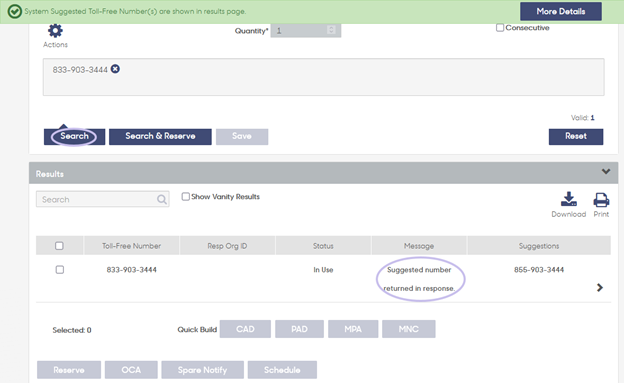Sort by Resp Org ID column header
Viewport: 624px width, 383px height.
click(227, 246)
